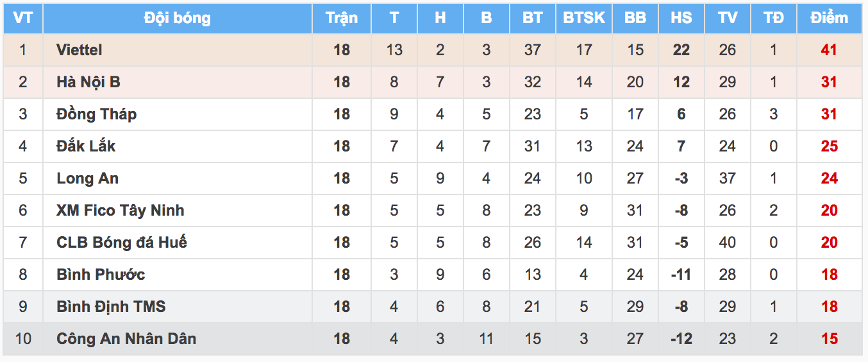Select the Trận column header
Image resolution: width=868 pixels, height=362 pixels.
click(x=342, y=18)
